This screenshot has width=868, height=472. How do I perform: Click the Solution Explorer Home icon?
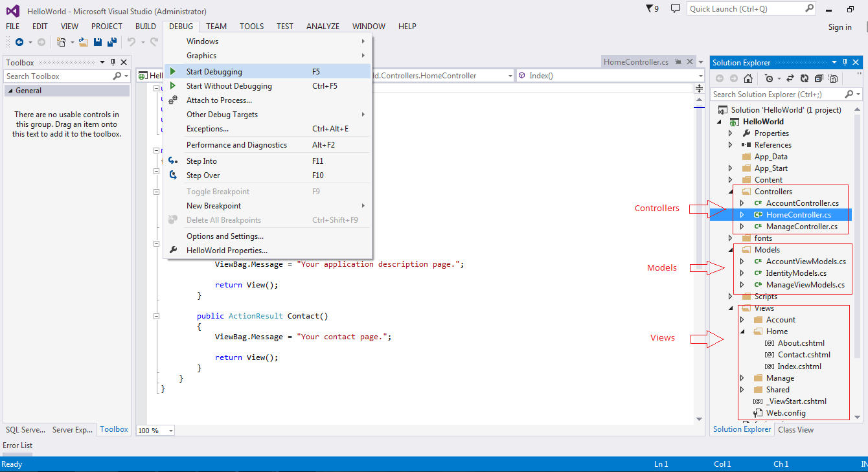point(748,78)
